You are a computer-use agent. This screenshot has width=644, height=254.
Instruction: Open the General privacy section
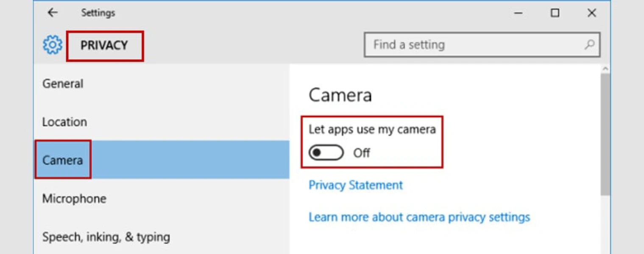63,84
